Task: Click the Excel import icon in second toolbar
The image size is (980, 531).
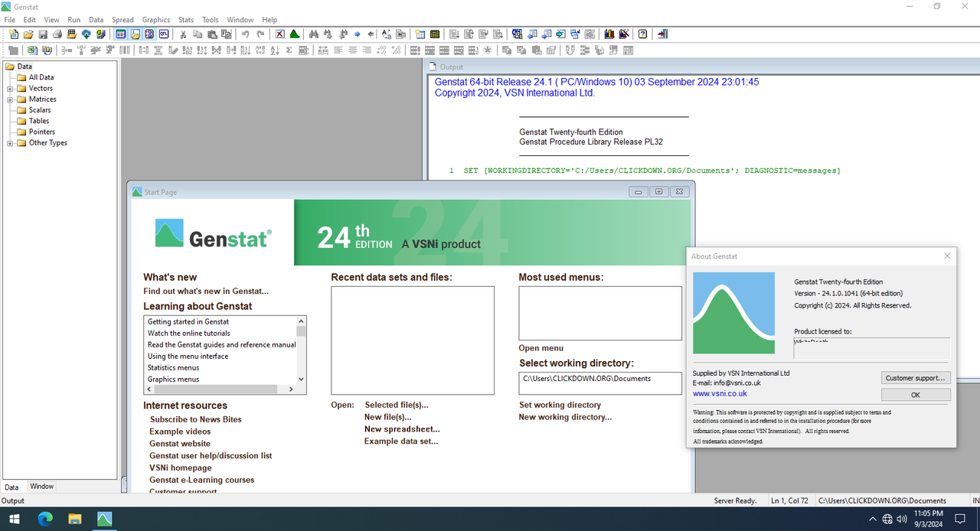Action: 32,50
